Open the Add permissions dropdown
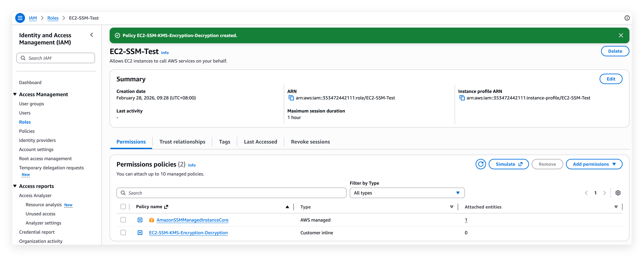The width and height of the screenshot is (644, 257). [x=594, y=164]
